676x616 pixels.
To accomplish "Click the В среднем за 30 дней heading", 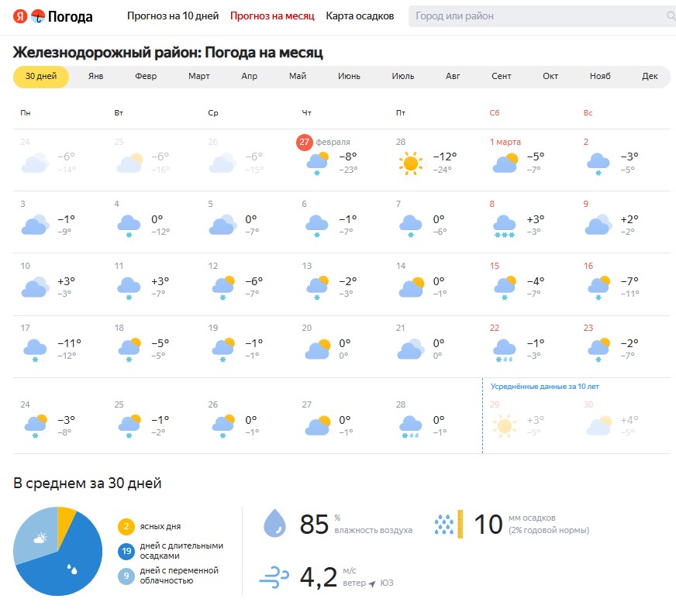I will click(x=88, y=484).
